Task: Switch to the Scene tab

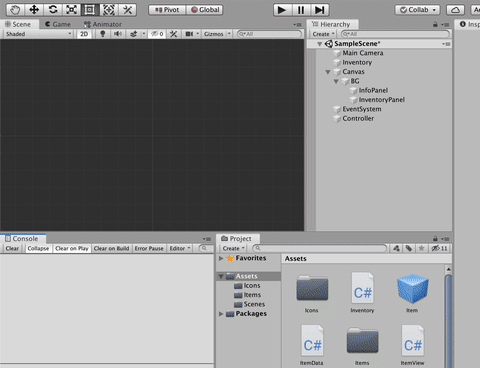Action: pyautogui.click(x=18, y=24)
